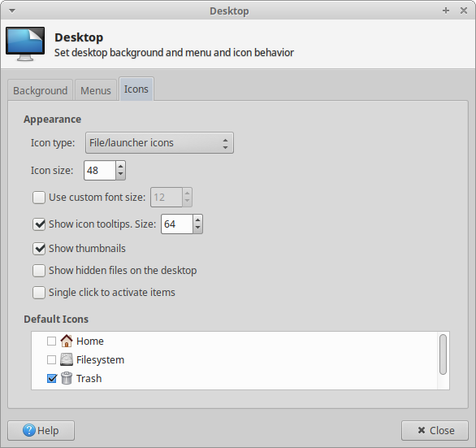Open the window menu arrow in title bar

12,11
